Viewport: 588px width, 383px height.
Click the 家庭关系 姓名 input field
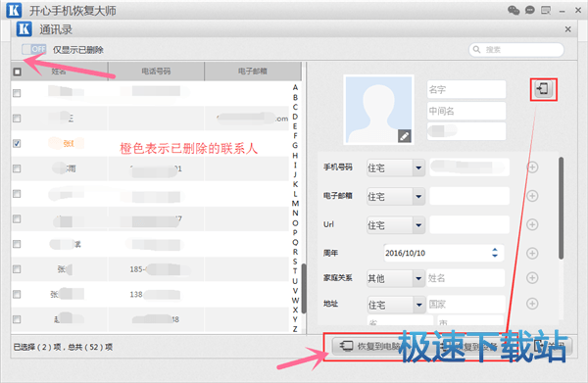[465, 277]
